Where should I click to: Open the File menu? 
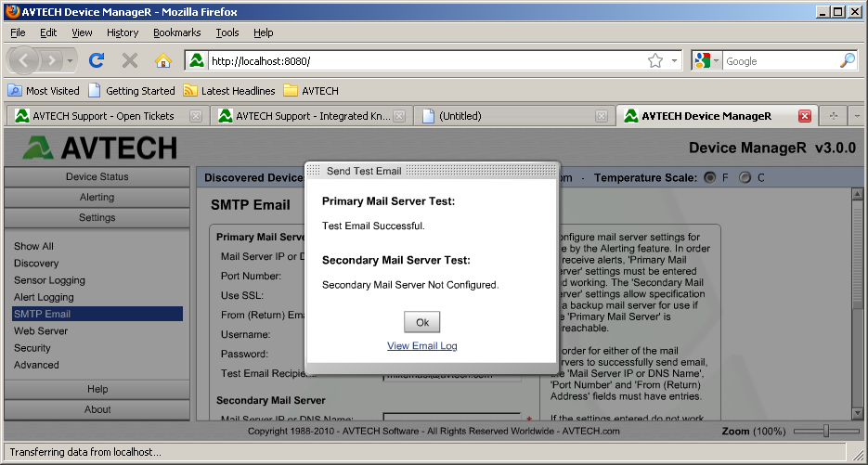pos(18,32)
